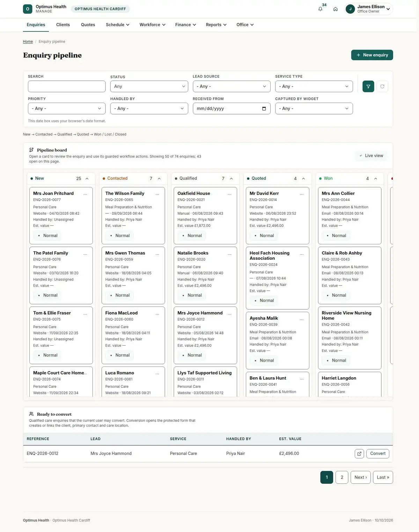Collapse the Won column

pos(376,178)
